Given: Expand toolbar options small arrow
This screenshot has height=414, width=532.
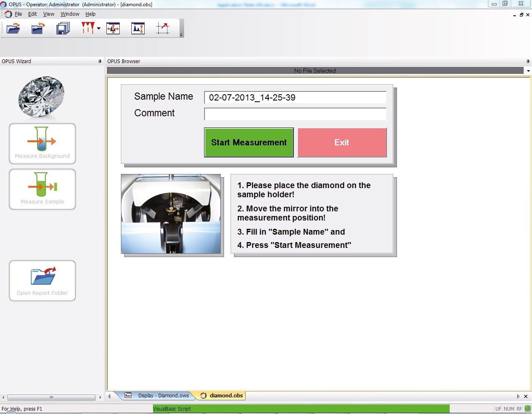Looking at the screenshot, I should coord(181,35).
